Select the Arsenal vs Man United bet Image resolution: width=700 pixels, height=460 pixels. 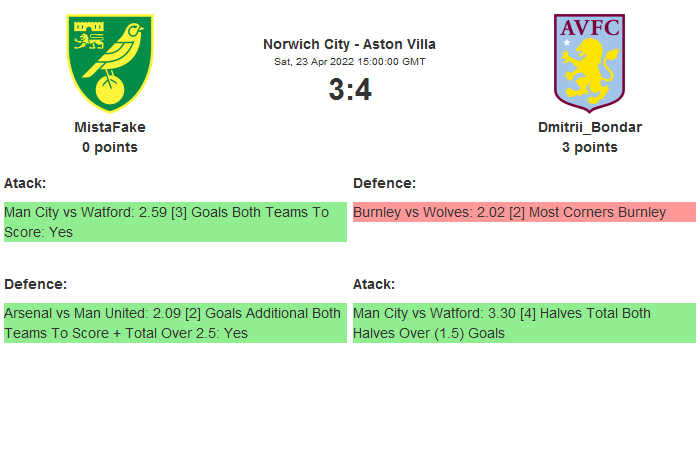[x=175, y=323]
